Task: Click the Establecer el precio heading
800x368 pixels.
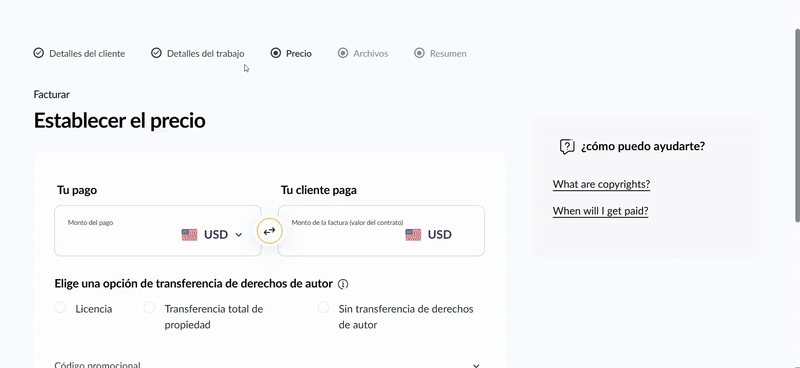Action: click(119, 121)
